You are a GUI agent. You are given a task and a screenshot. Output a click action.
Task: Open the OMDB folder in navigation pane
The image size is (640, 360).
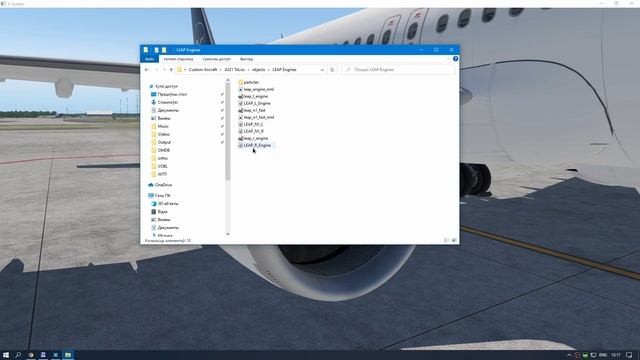click(x=160, y=150)
